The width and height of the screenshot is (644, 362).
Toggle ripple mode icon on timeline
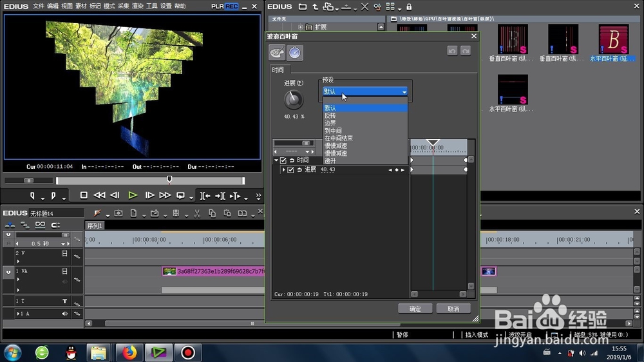[25, 225]
